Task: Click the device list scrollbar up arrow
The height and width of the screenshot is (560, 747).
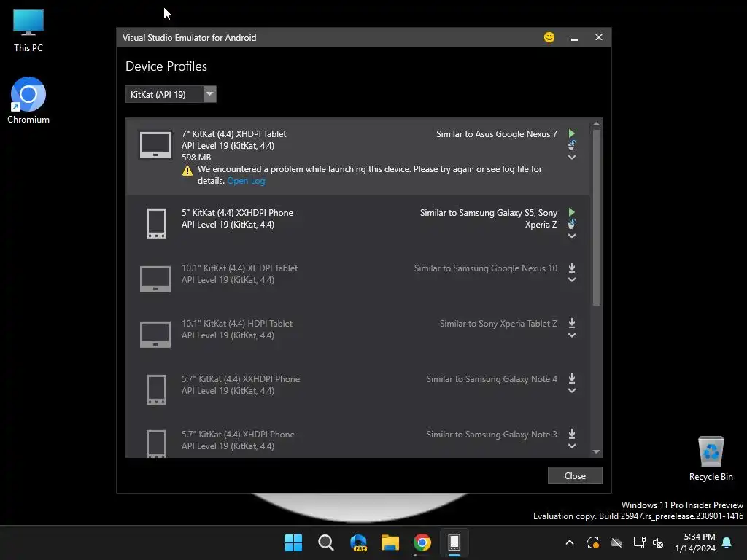Action: coord(596,124)
